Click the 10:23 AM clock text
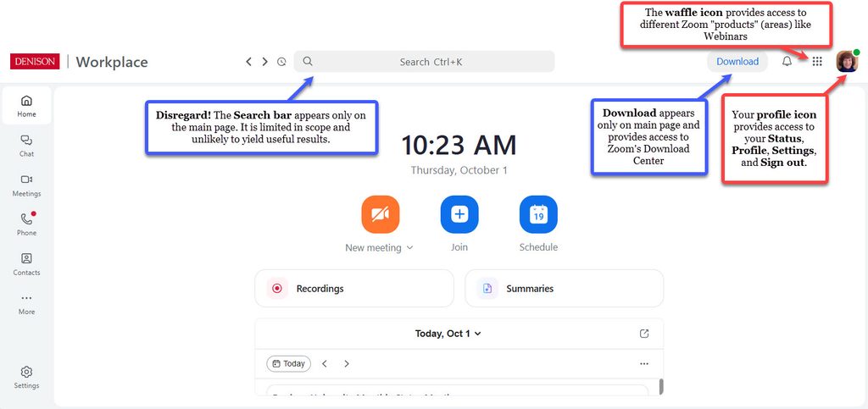Image resolution: width=868 pixels, height=409 pixels. 459,146
